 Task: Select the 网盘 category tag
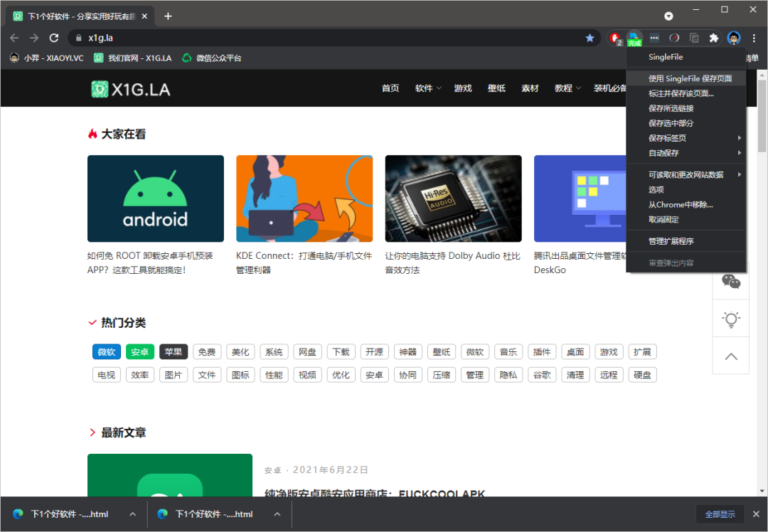307,352
